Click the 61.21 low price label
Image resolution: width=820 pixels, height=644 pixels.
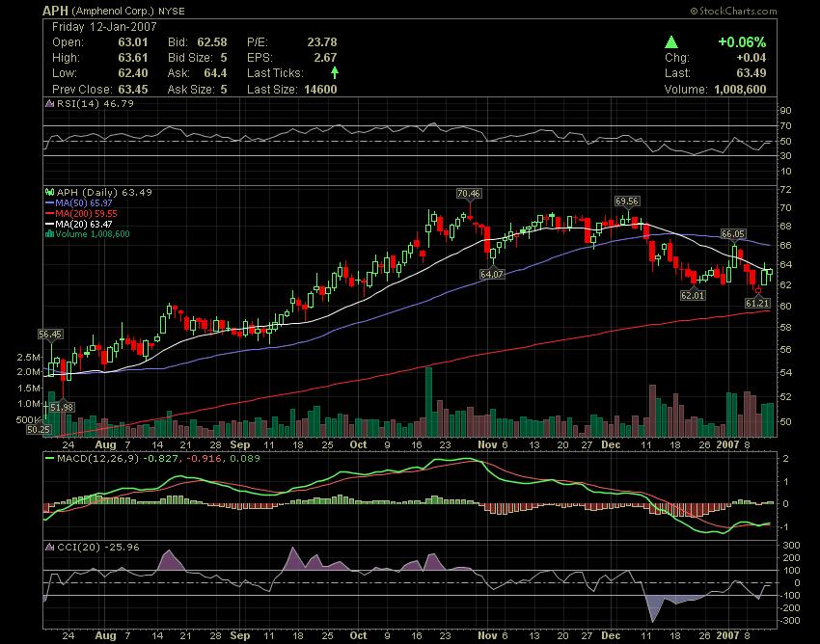coord(757,303)
